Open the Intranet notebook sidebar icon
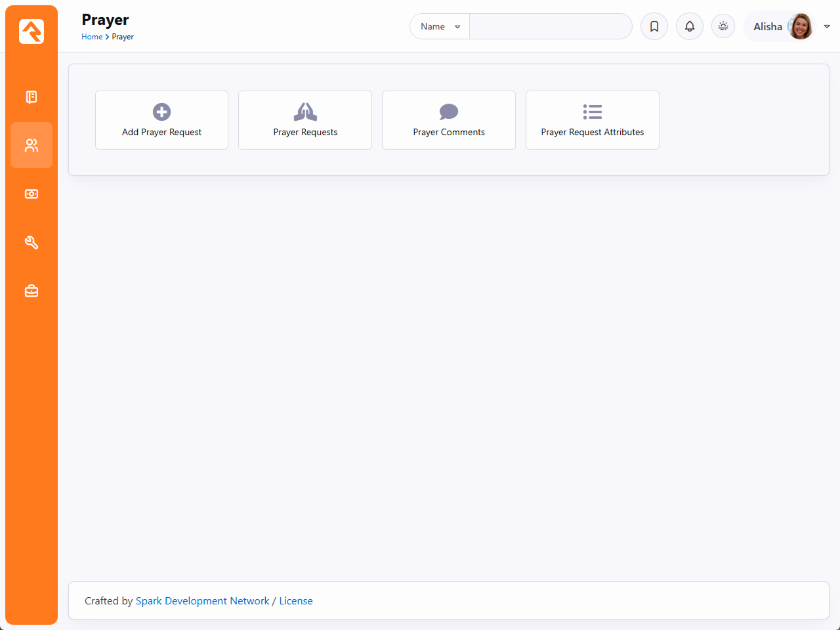The width and height of the screenshot is (840, 630). coord(31,97)
